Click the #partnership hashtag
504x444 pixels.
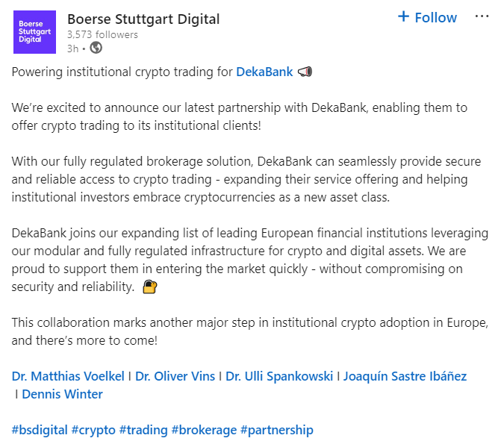pyautogui.click(x=277, y=430)
